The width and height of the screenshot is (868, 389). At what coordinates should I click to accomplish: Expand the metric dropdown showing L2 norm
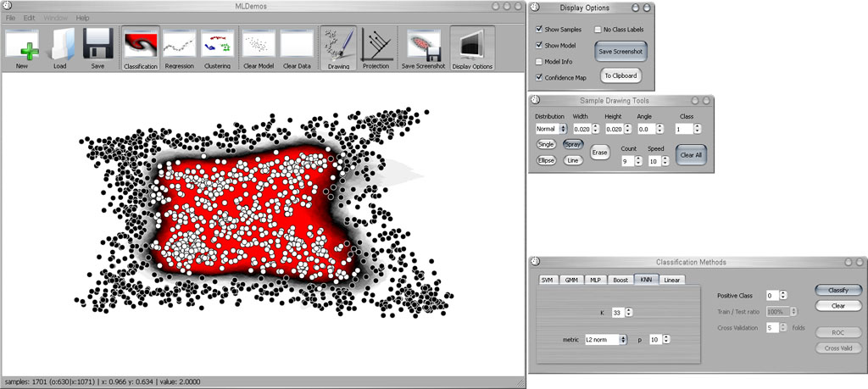pos(605,340)
